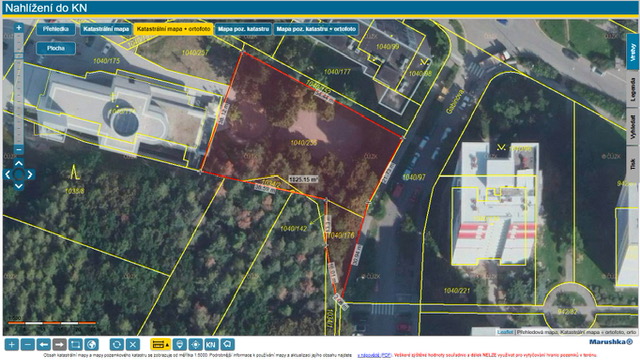The width and height of the screenshot is (640, 360).
Task: Open the Legenda side tab
Action: (x=633, y=89)
